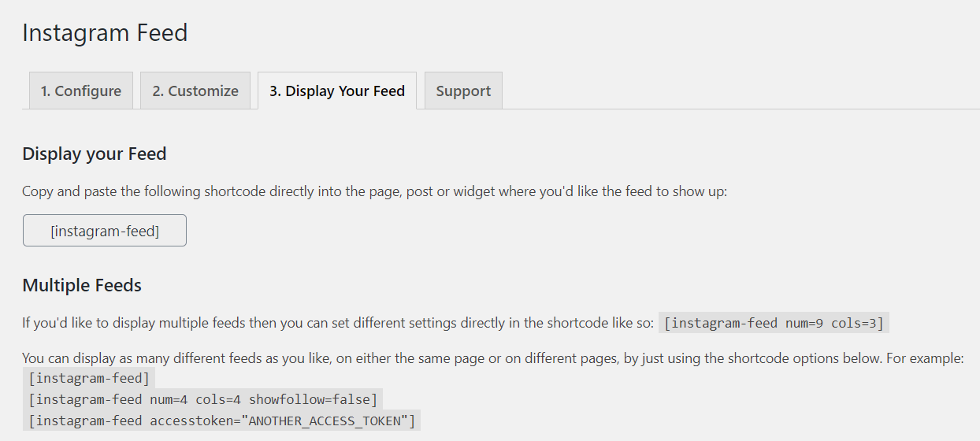Go to the Support tab

[463, 91]
